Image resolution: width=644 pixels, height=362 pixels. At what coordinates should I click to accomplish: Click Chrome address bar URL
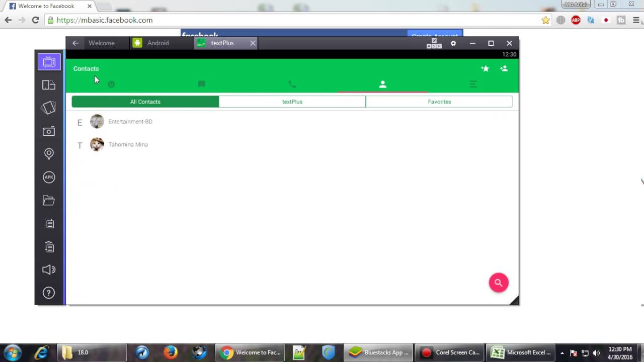(105, 20)
